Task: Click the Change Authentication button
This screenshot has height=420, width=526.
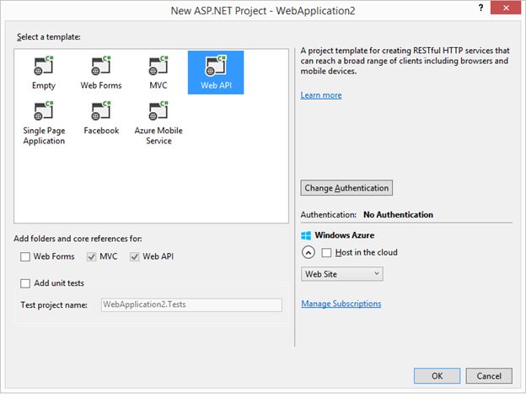Action: click(346, 188)
